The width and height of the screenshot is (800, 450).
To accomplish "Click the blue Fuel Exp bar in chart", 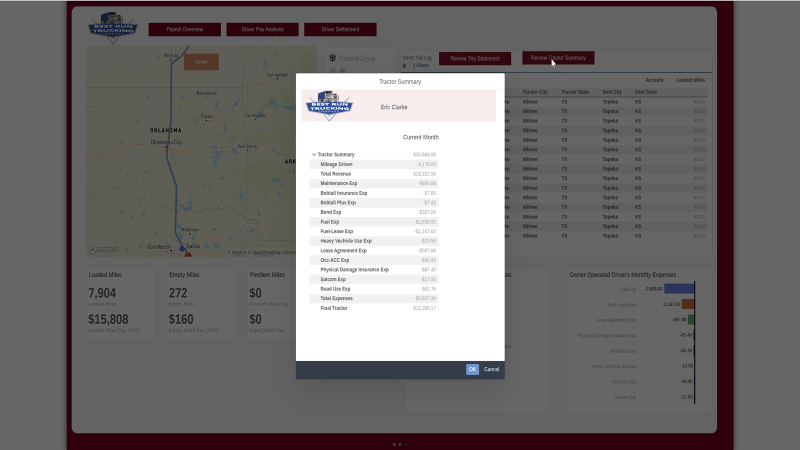I will pyautogui.click(x=679, y=289).
